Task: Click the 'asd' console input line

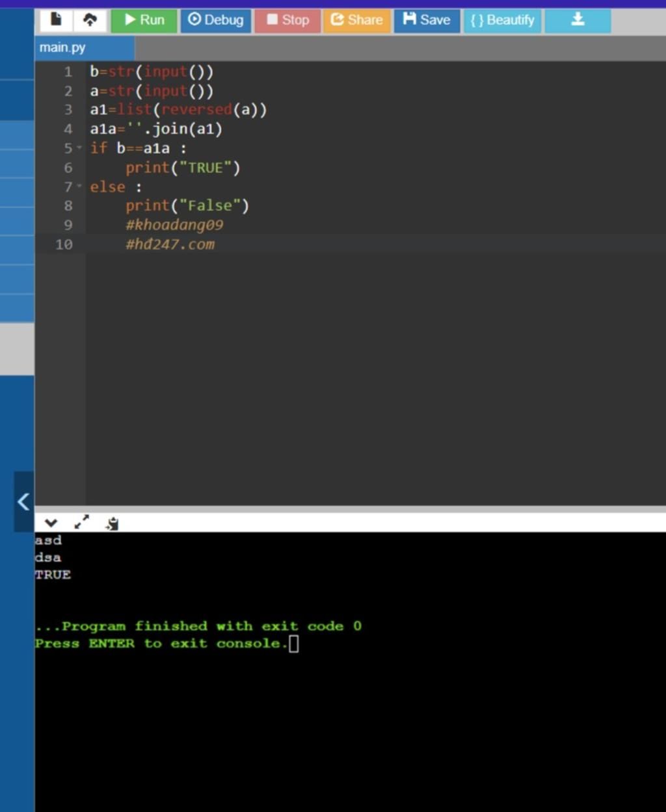Action: tap(48, 540)
